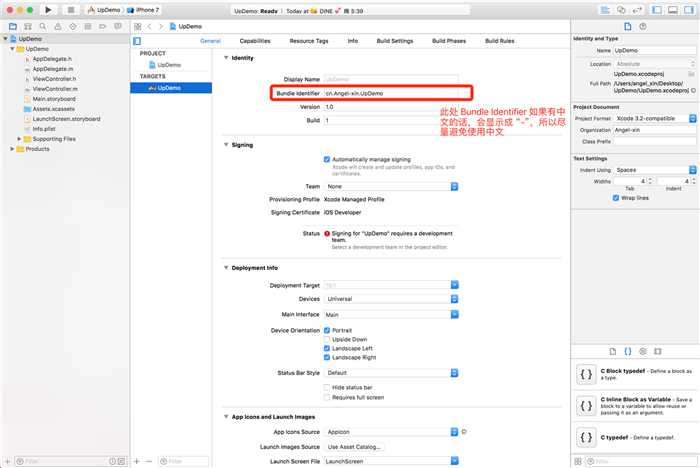This screenshot has height=468, width=700.
Task: Open the Project Format dropdown
Action: coord(655,118)
